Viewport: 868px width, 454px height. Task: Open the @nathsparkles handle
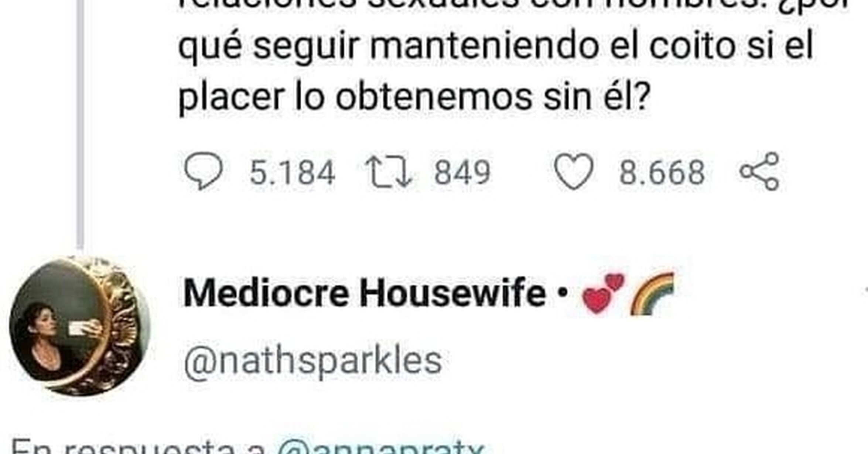pyautogui.click(x=312, y=361)
